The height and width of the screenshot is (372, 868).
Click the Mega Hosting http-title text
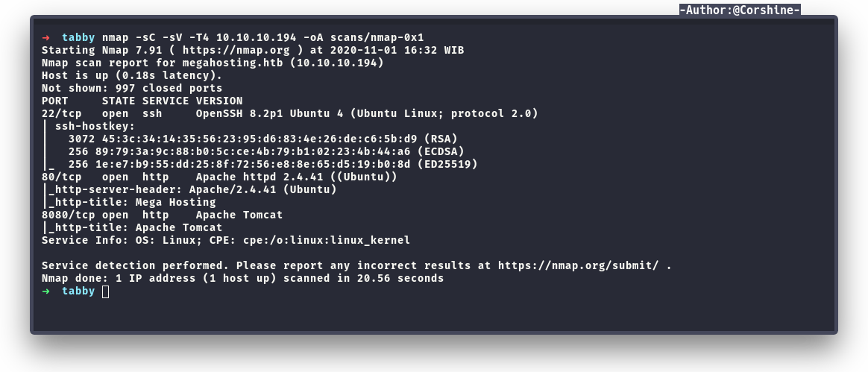click(175, 202)
